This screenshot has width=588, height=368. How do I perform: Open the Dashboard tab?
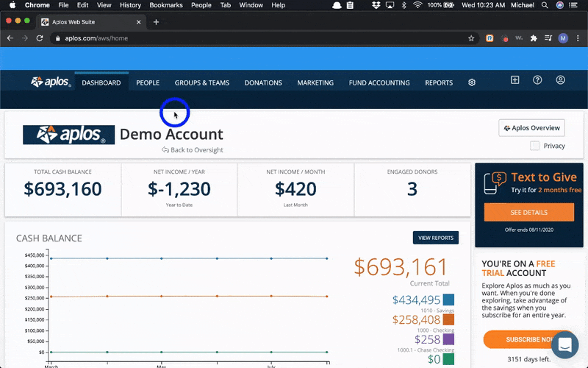pyautogui.click(x=101, y=82)
